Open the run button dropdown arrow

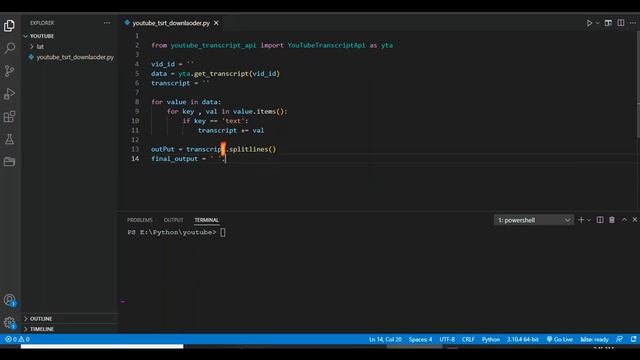[x=597, y=23]
